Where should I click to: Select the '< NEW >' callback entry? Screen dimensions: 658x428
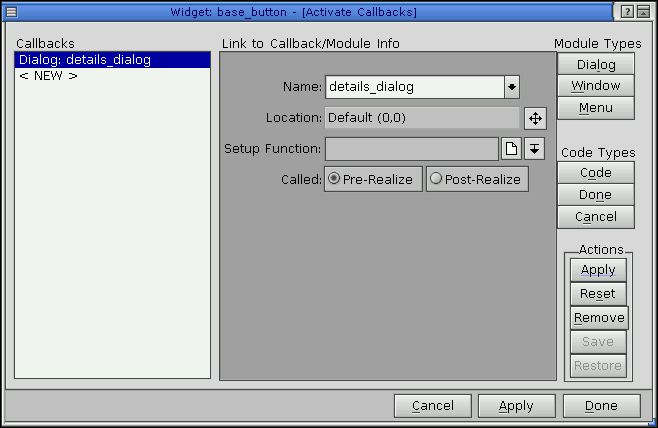[48, 76]
